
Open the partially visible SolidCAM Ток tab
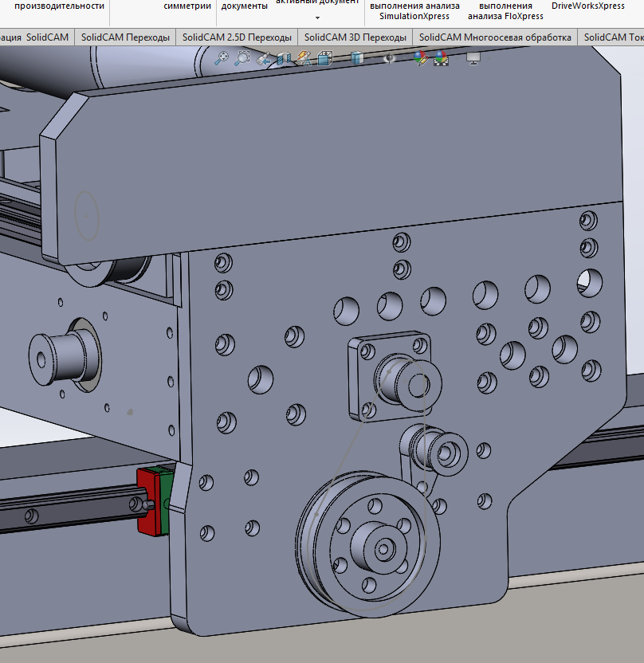click(611, 37)
